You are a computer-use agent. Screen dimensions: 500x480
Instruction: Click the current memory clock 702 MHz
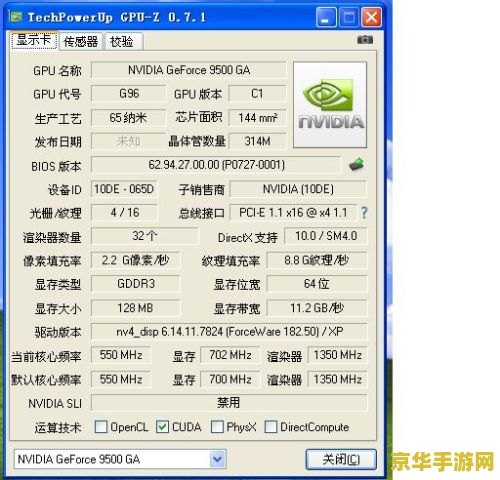click(x=230, y=355)
